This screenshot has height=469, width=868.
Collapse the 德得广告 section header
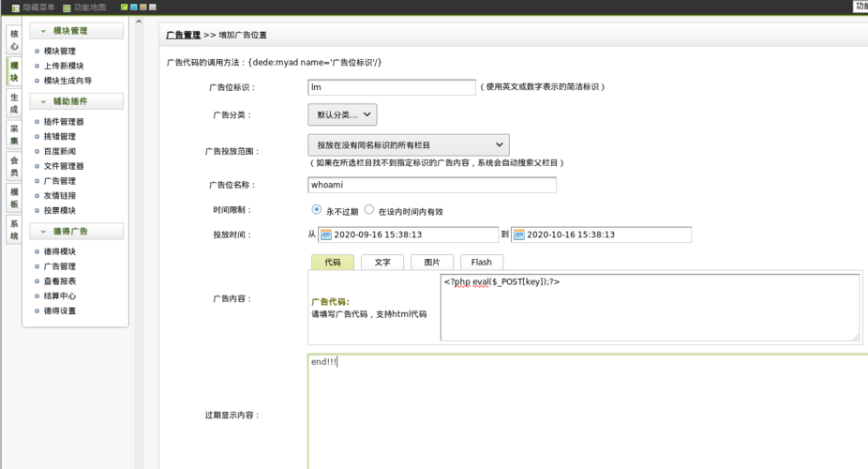76,232
